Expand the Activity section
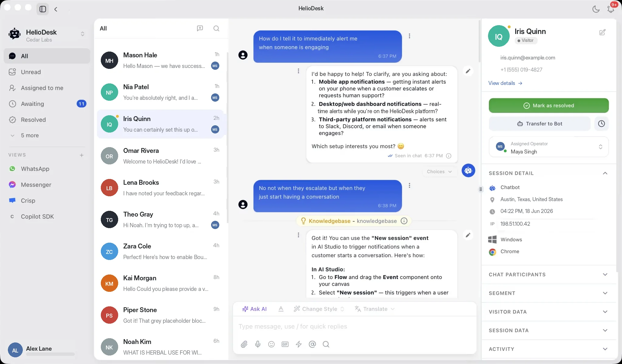The height and width of the screenshot is (364, 622). tap(549, 349)
